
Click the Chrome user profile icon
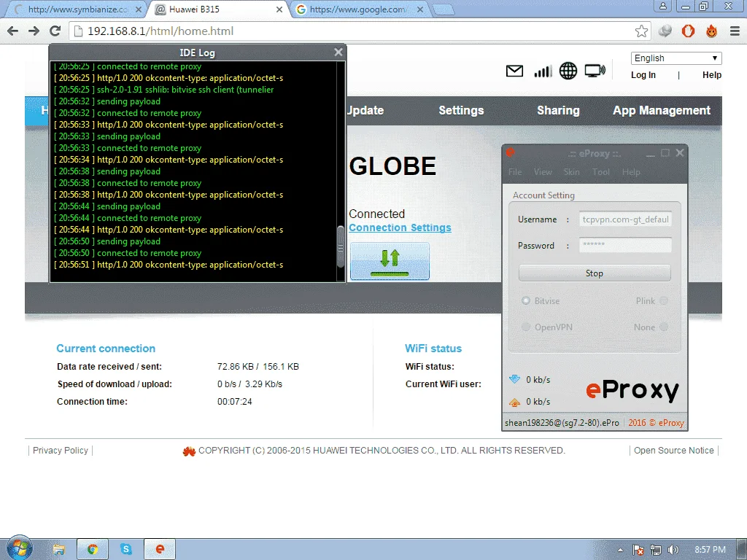(x=662, y=6)
